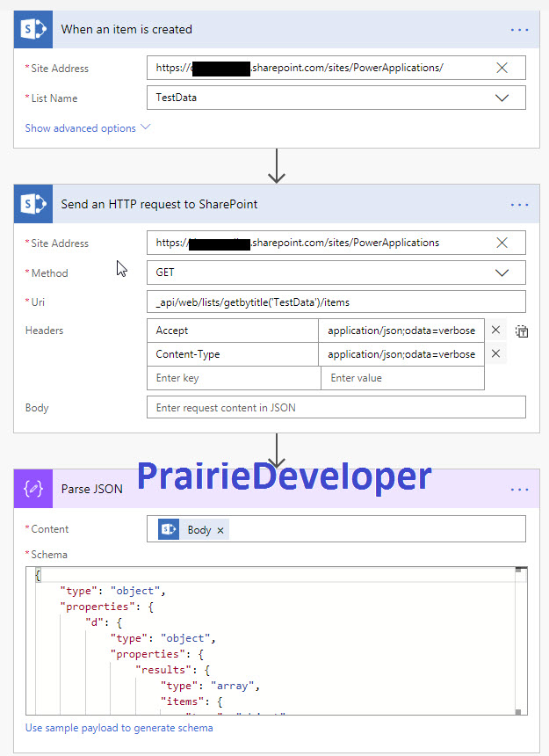Viewport: 549px width, 756px height.
Task: Click the "results" line in schema
Action: tap(172, 670)
